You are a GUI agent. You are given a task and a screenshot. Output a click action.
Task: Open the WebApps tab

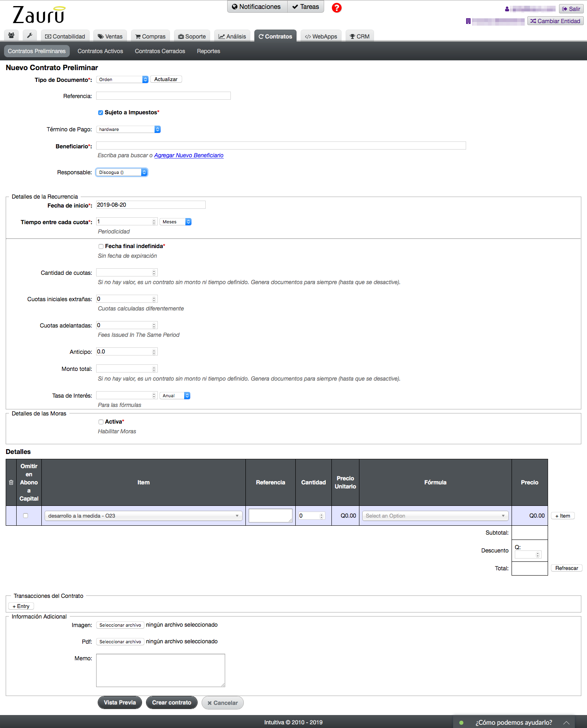click(321, 36)
